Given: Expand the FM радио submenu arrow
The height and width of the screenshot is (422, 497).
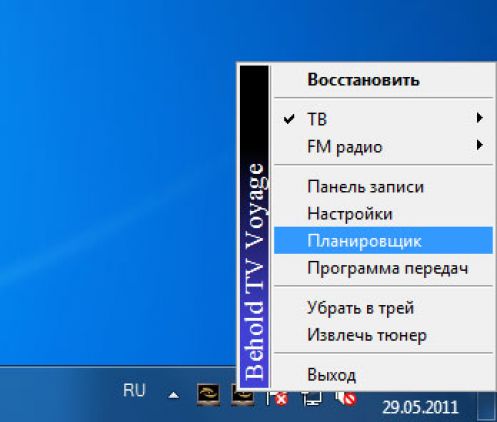Looking at the screenshot, I should (x=480, y=145).
